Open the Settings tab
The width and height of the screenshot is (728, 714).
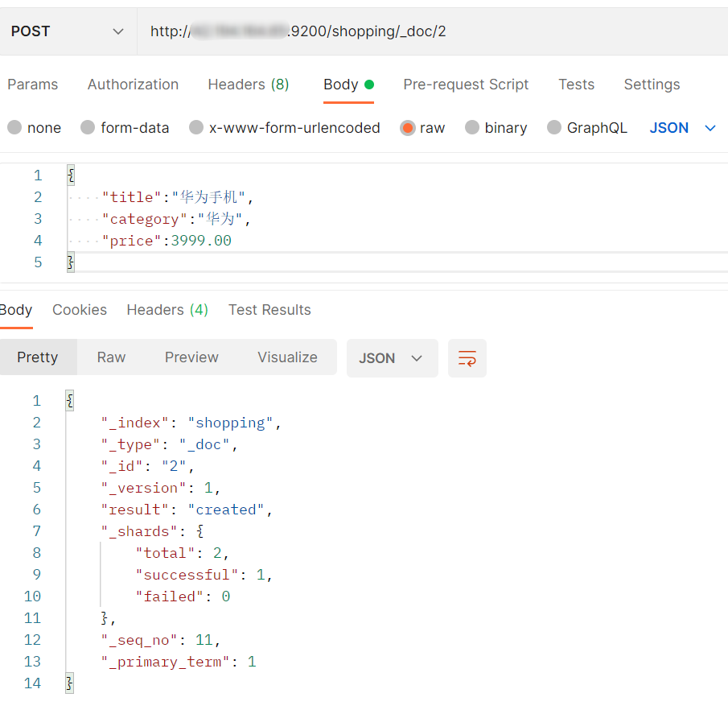[652, 85]
